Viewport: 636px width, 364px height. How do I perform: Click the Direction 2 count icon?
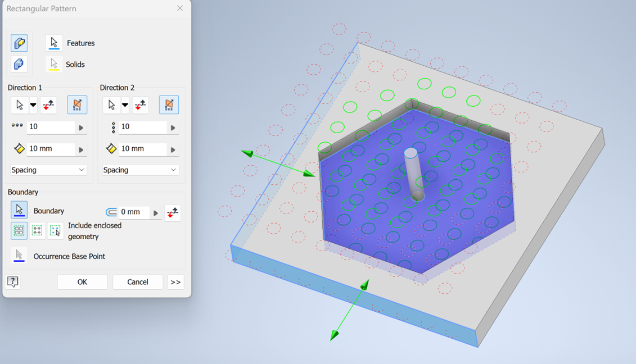click(113, 128)
